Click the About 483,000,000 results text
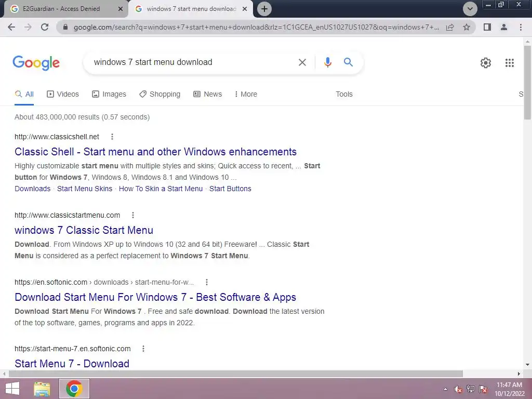This screenshot has width=532, height=399. (82, 117)
